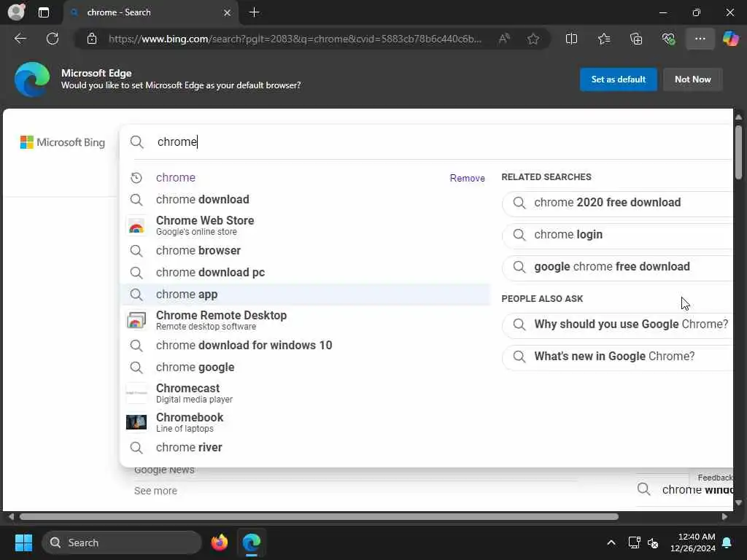
Task: Pick the 'chrome browser' suggestion
Action: 304,251
